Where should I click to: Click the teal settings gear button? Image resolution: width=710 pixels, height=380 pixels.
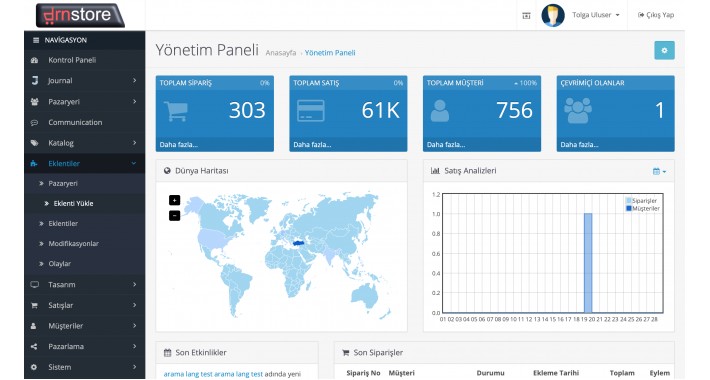click(x=664, y=50)
